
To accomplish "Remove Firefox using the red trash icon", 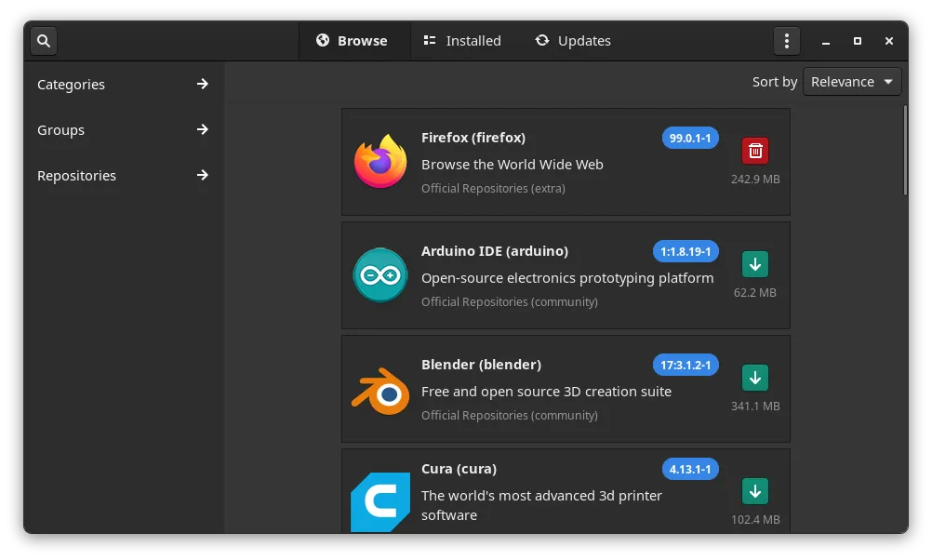I will pyautogui.click(x=755, y=151).
